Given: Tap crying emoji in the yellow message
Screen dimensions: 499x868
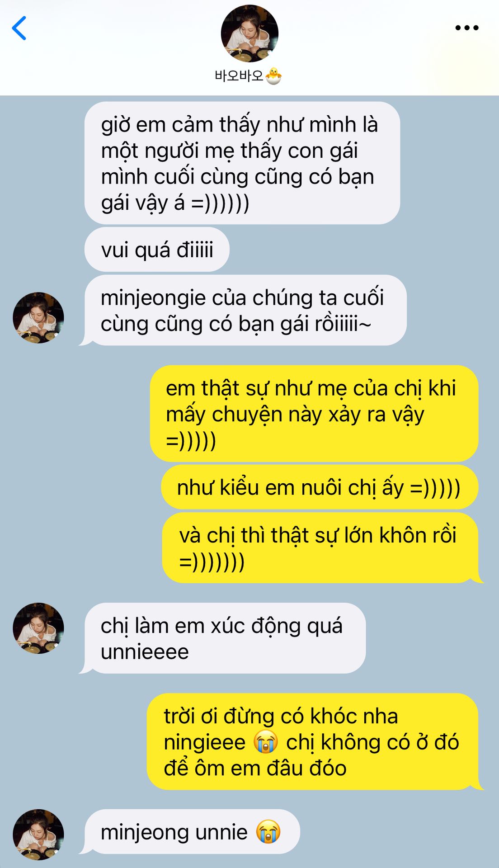Looking at the screenshot, I should click(266, 742).
